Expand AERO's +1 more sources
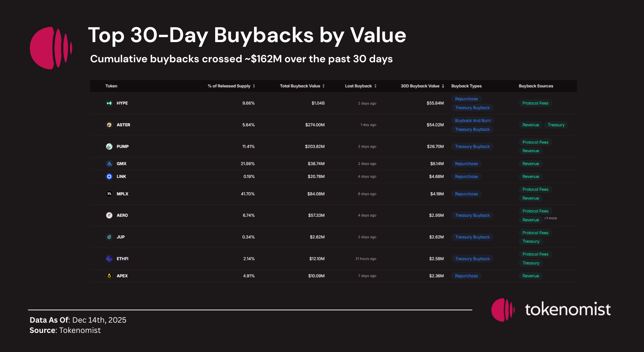 pyautogui.click(x=551, y=218)
